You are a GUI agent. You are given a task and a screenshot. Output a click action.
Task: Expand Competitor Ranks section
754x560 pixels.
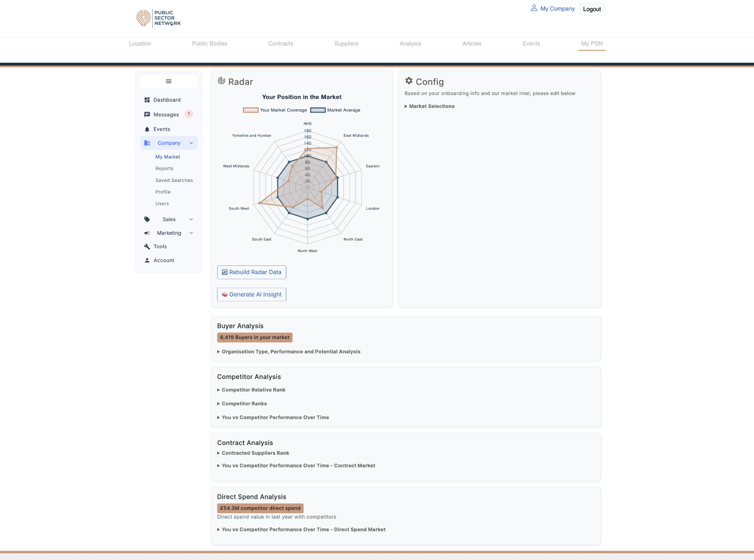[x=242, y=404]
